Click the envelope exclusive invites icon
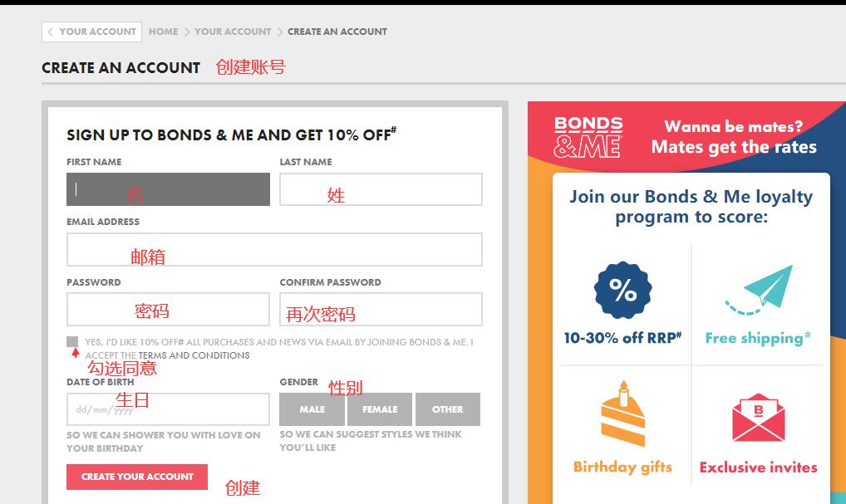 pos(758,418)
